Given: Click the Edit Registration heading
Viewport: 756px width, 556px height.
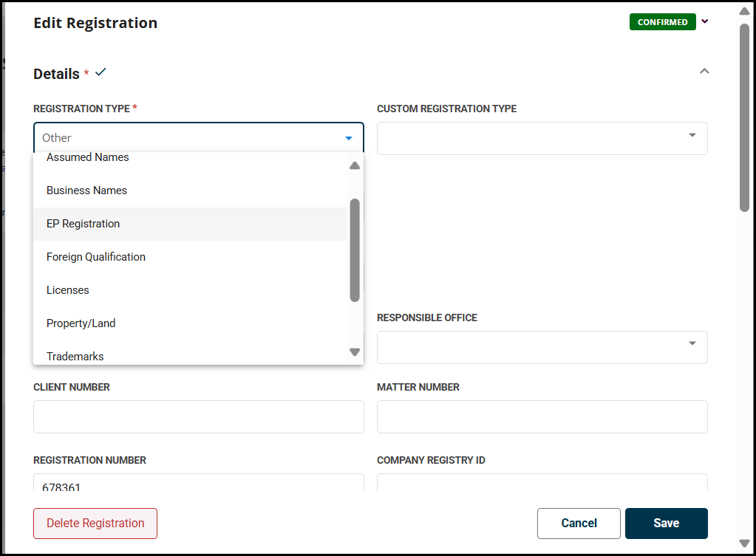Looking at the screenshot, I should click(x=95, y=23).
